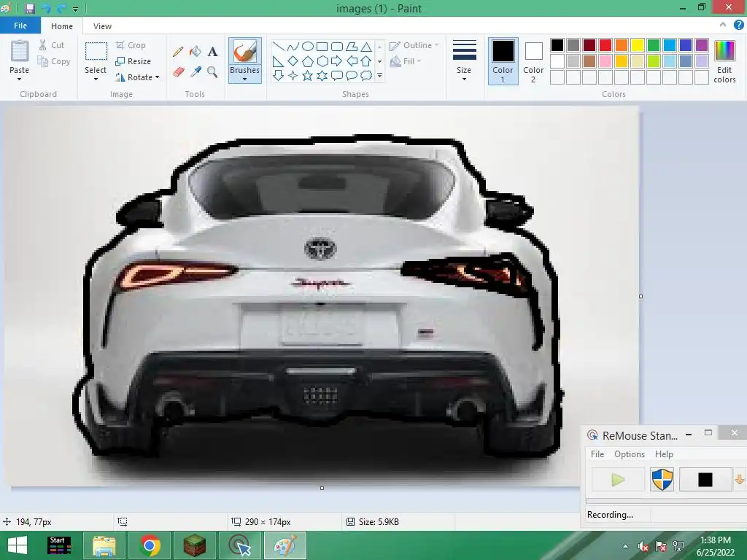Click the Redo arrow in quick access toolbar
This screenshot has height=560, width=747.
[x=62, y=9]
